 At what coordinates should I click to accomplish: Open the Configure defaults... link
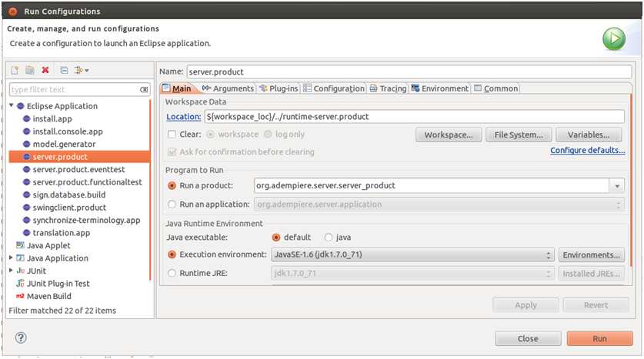point(587,150)
